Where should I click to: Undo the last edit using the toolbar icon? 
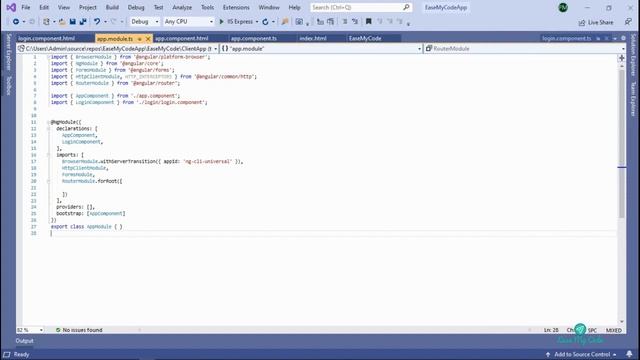[x=97, y=22]
